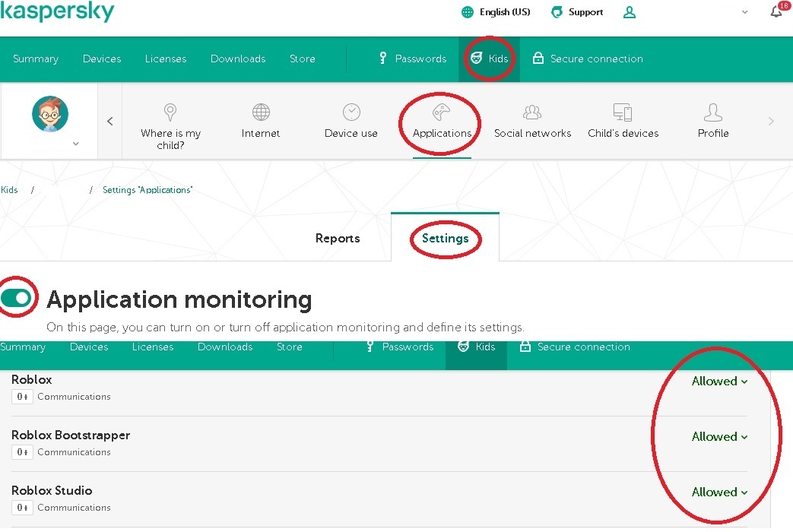The height and width of the screenshot is (532, 793).
Task: Go to Licenses in top navigation bar
Action: [166, 59]
